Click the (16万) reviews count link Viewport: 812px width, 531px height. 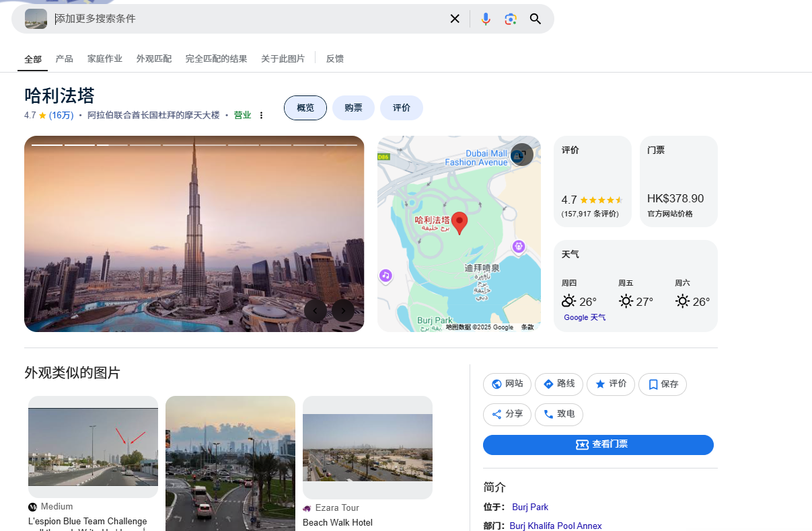tap(61, 115)
